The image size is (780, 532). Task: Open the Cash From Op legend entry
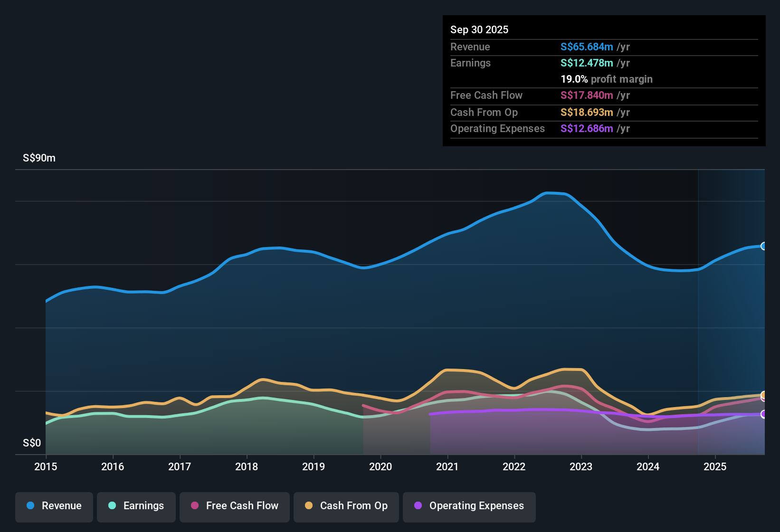(346, 506)
